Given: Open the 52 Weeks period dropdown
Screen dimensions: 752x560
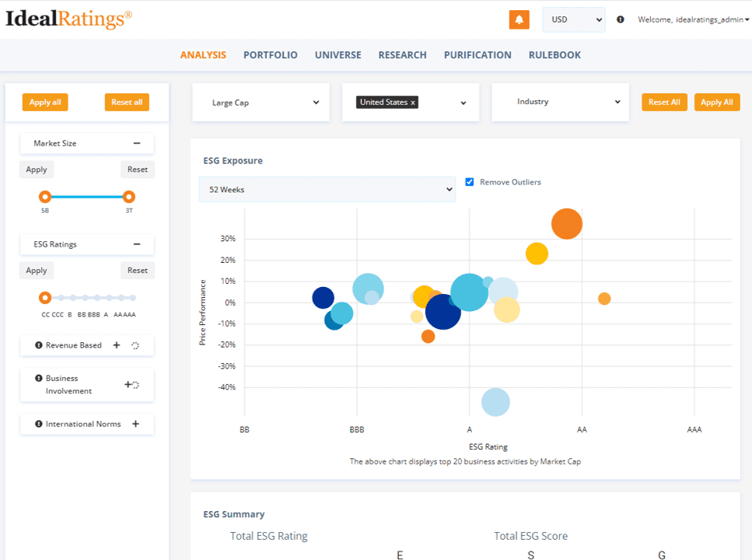Looking at the screenshot, I should coord(327,190).
